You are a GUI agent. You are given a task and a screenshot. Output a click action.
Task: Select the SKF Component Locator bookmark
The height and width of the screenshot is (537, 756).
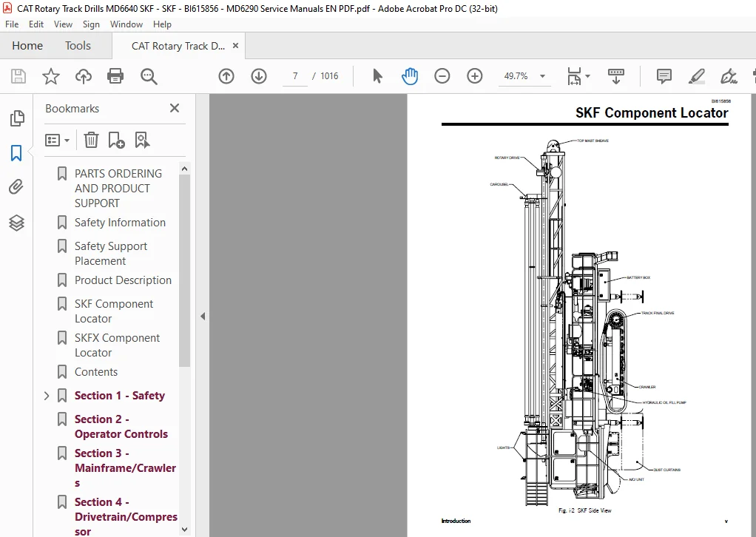click(x=114, y=311)
